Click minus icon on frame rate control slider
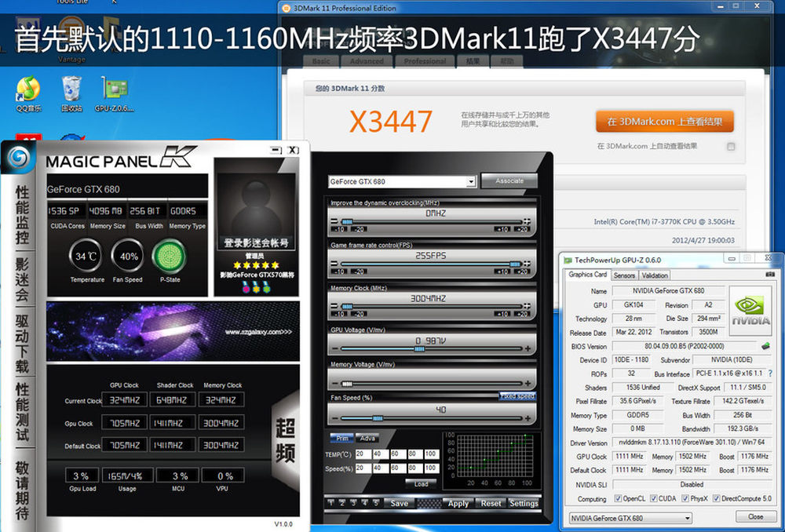The height and width of the screenshot is (532, 785). click(334, 264)
